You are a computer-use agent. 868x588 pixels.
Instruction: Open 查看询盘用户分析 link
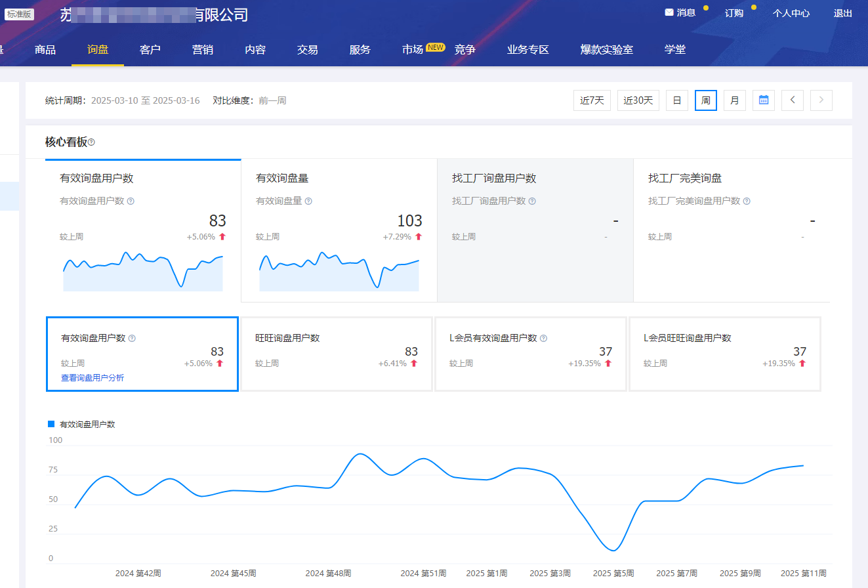click(93, 378)
